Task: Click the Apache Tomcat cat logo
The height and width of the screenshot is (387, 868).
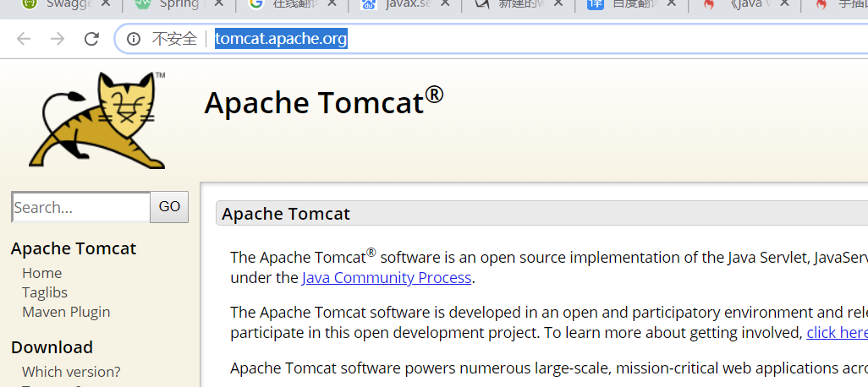Action: tap(97, 120)
